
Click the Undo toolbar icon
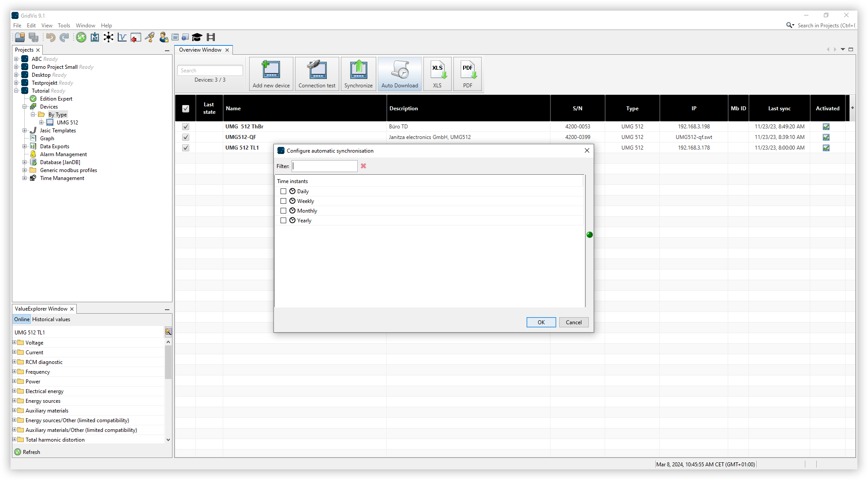pos(50,37)
